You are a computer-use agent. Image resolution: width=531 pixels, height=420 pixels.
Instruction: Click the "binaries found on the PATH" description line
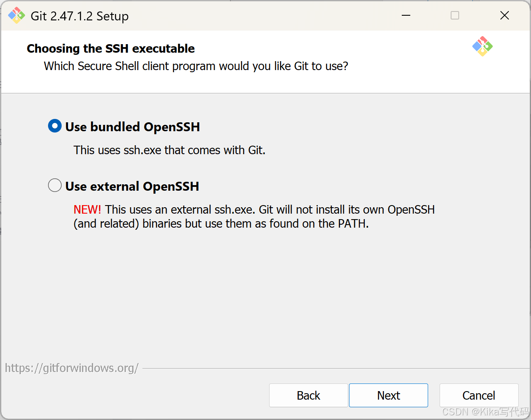click(x=221, y=224)
